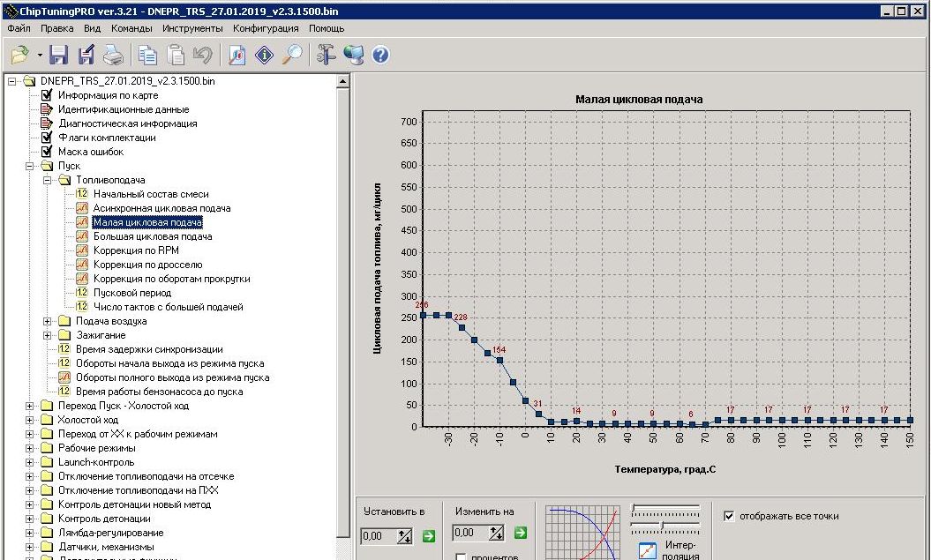Open 'Коррекция по RPM' curve
Viewport: 931px width, 560px height.
pos(136,250)
